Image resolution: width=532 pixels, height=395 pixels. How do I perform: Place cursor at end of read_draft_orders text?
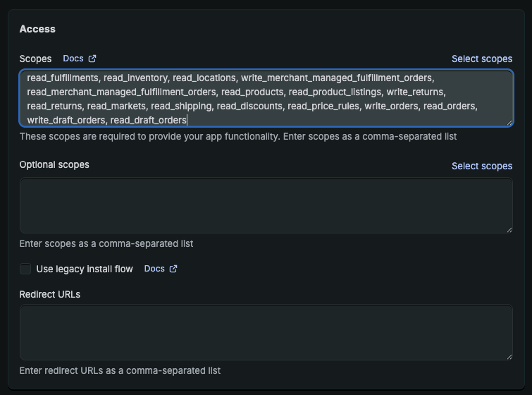coord(187,120)
